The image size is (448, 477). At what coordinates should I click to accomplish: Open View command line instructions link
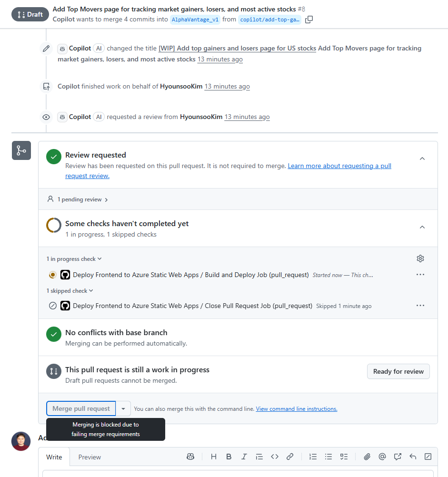pos(297,409)
